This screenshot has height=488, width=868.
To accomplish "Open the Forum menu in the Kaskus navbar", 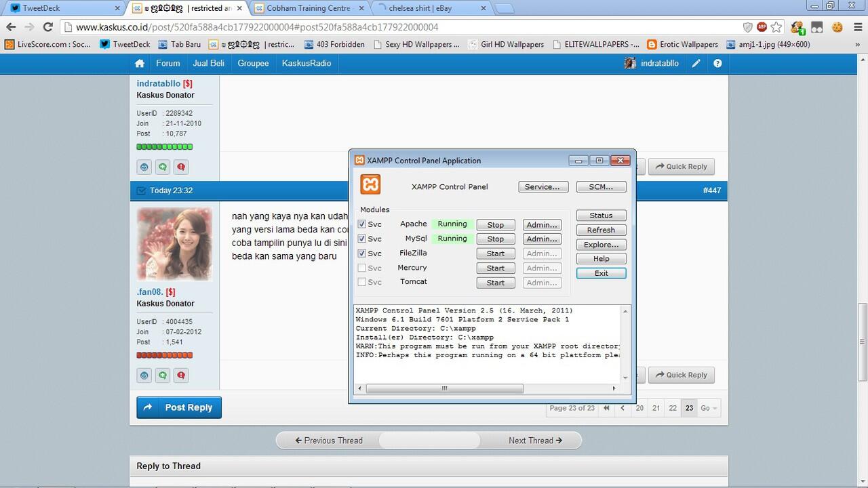I will click(x=168, y=63).
